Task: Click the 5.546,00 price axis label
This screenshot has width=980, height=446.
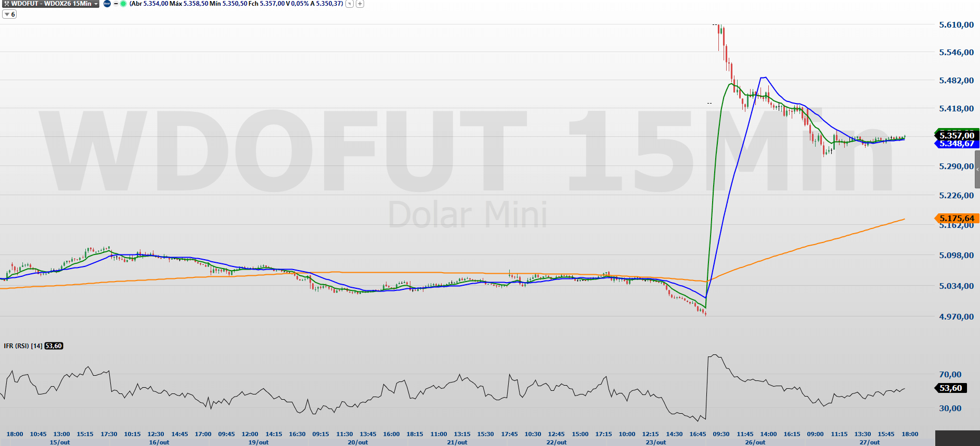Action: click(956, 52)
